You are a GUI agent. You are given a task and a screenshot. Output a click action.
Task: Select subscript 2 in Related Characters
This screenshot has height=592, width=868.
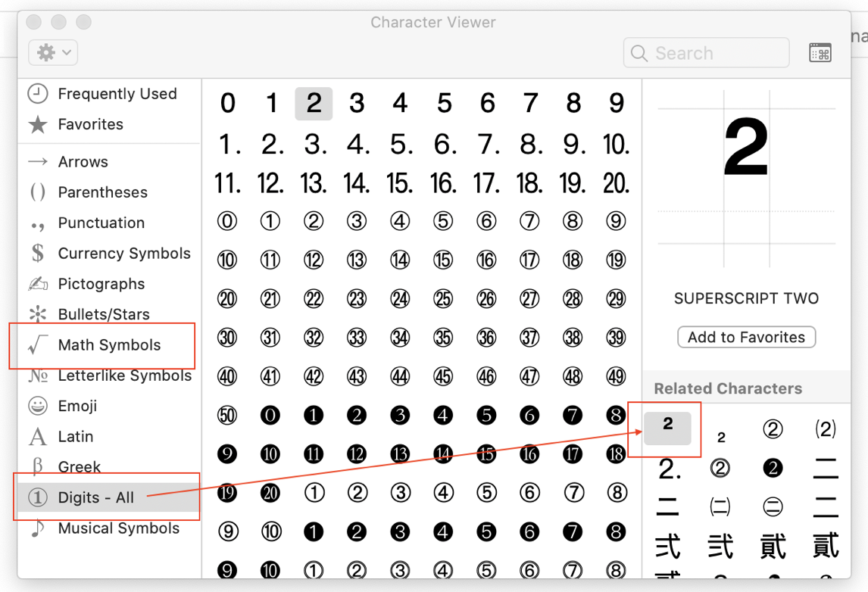(x=721, y=437)
